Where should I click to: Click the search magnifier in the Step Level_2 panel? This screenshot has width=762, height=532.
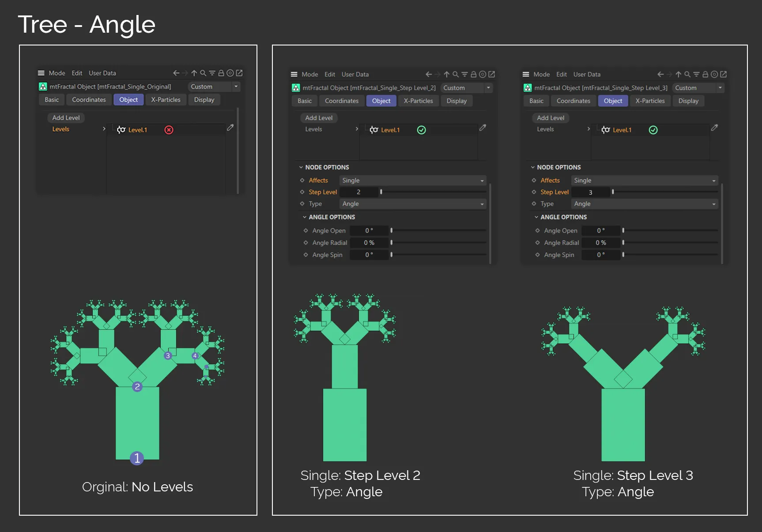pos(456,75)
